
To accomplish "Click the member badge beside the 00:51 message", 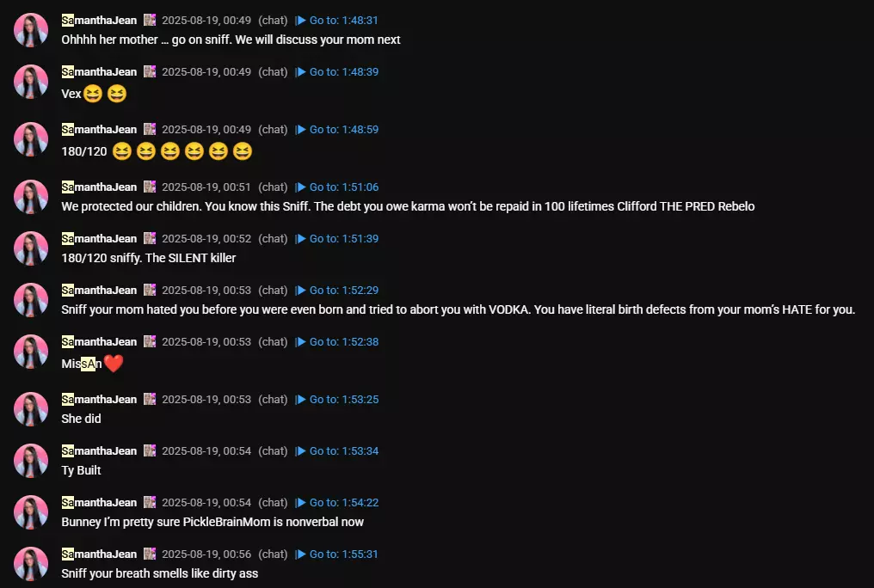I will click(x=150, y=187).
